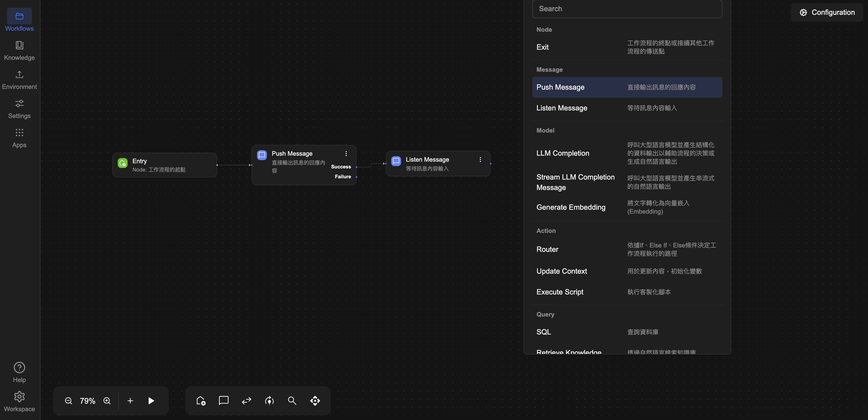
Task: Choose LLM Completion in Model section
Action: (563, 153)
